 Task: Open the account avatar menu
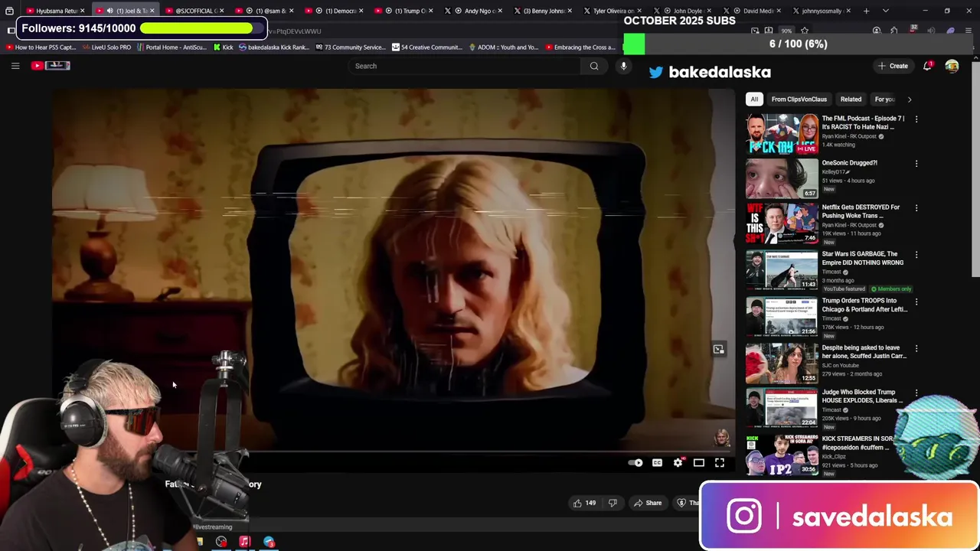[x=952, y=66]
